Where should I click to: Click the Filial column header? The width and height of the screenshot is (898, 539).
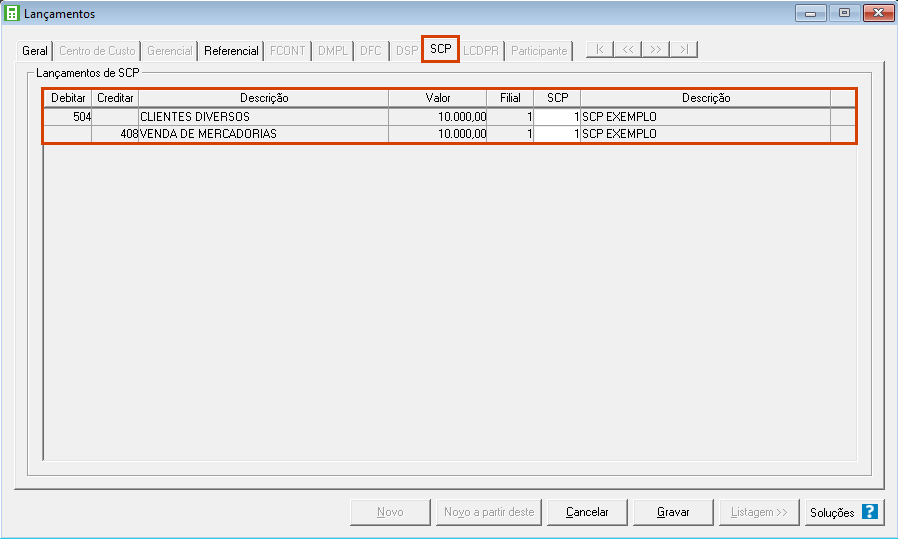[510, 98]
